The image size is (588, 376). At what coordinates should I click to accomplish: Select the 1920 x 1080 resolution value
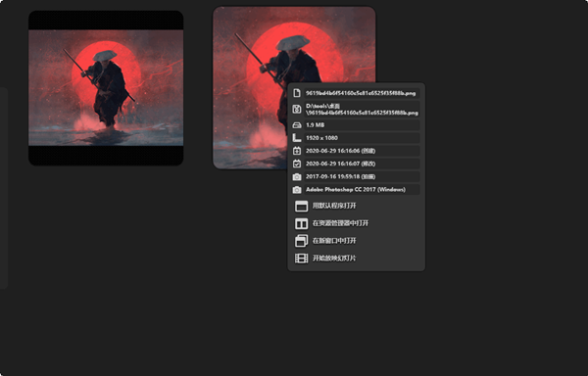point(362,138)
